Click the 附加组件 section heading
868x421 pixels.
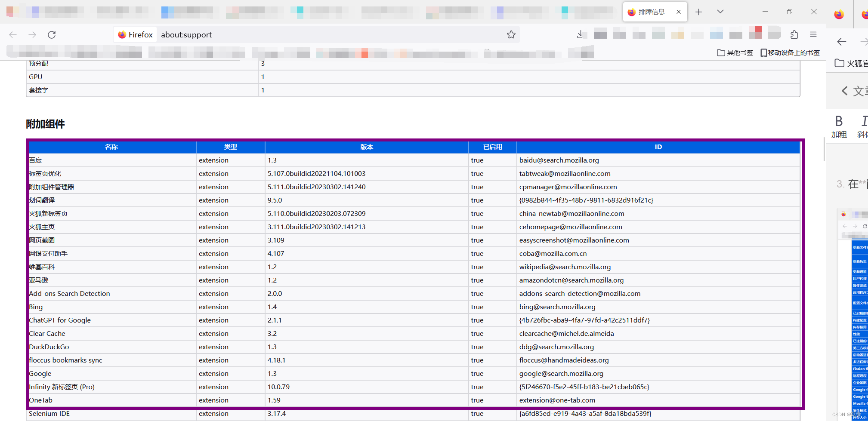[x=45, y=124]
